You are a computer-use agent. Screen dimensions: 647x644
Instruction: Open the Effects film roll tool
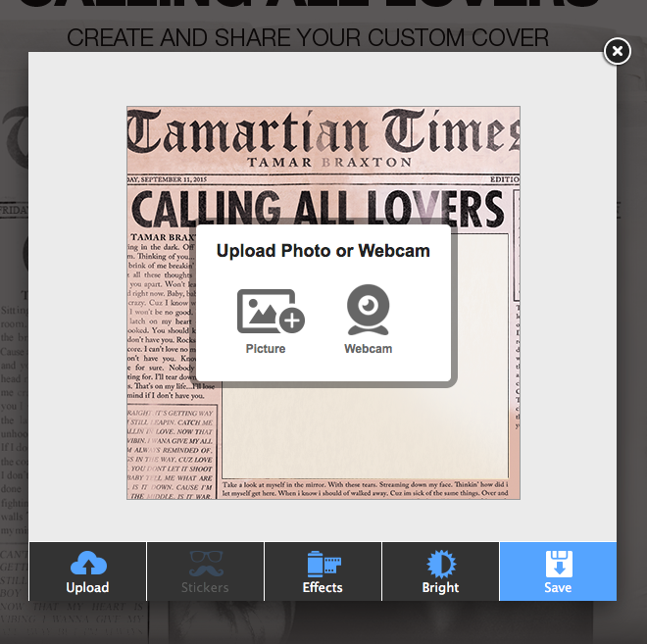point(323,571)
